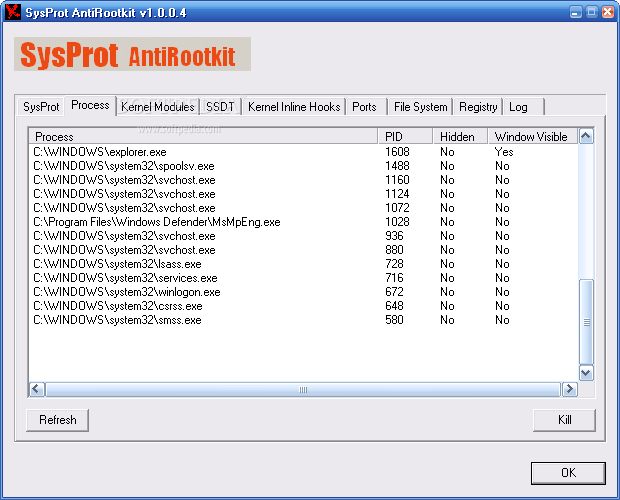
Task: Switch to the Ports tab
Action: 364,107
